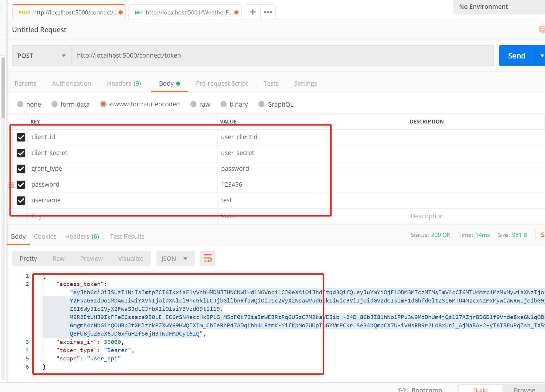Click the orange unsaved dot on POST tab
The height and width of the screenshot is (392, 545).
tap(121, 12)
